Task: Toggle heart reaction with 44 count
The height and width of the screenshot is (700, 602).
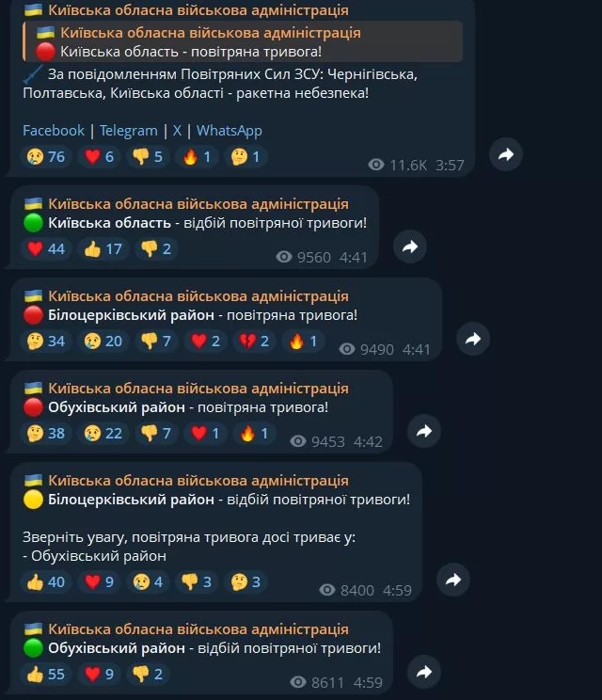Action: [46, 248]
